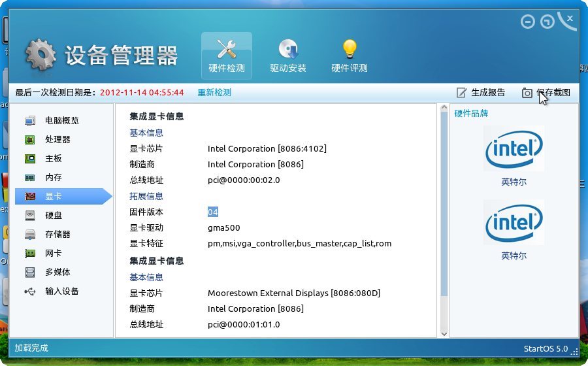Minimize the device manager window

point(528,22)
